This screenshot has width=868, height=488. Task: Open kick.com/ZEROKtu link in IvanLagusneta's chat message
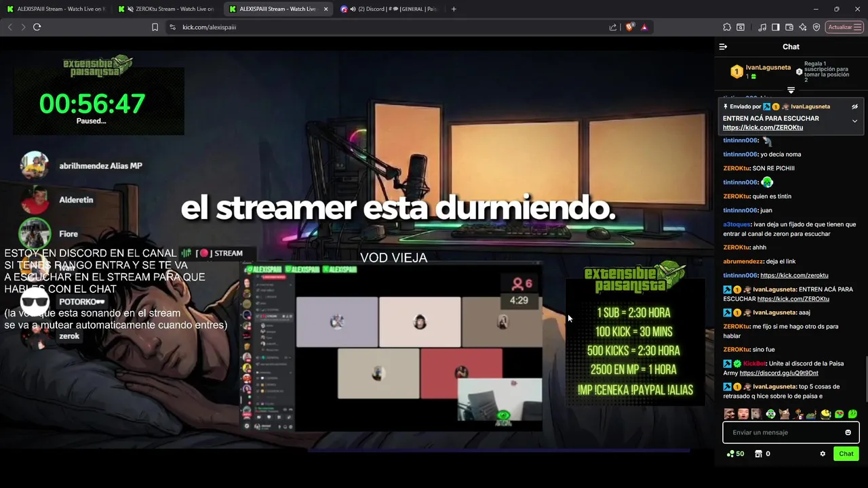pyautogui.click(x=793, y=299)
